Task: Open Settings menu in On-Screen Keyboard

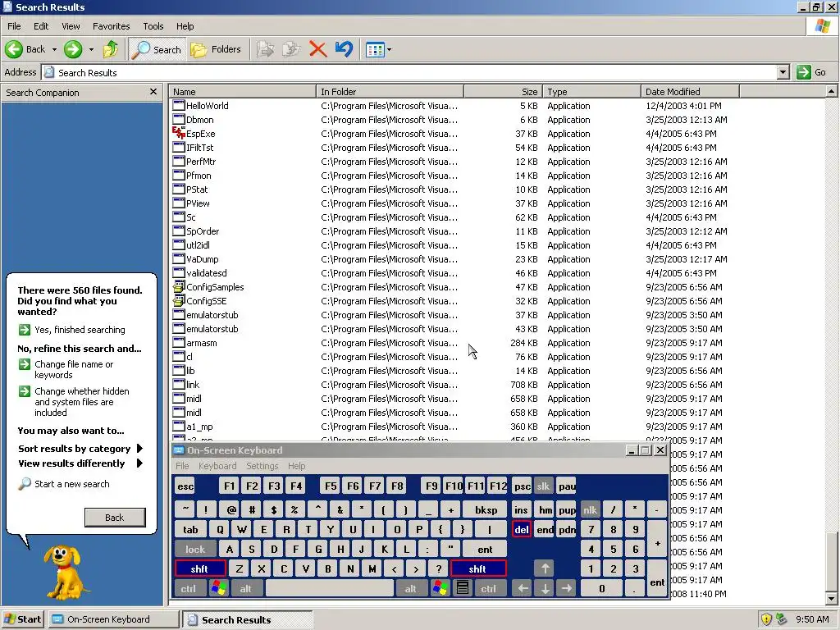Action: pos(262,466)
